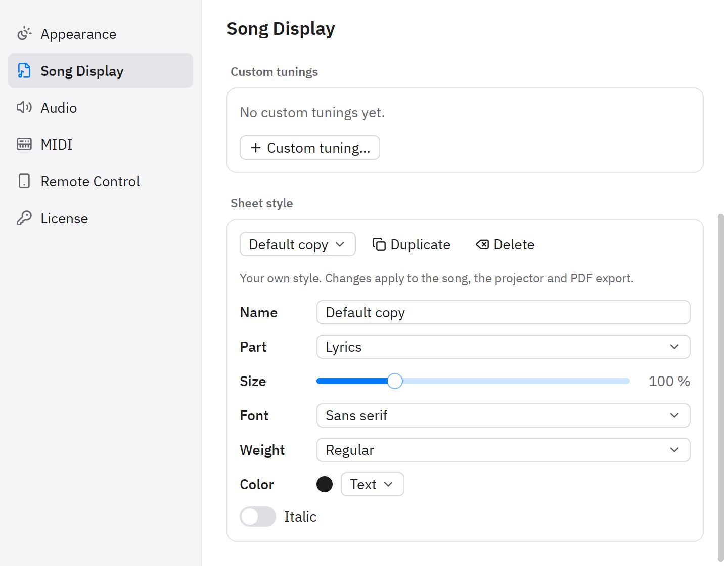Image resolution: width=728 pixels, height=566 pixels.
Task: Click the MIDI keyboard icon
Action: tap(24, 145)
